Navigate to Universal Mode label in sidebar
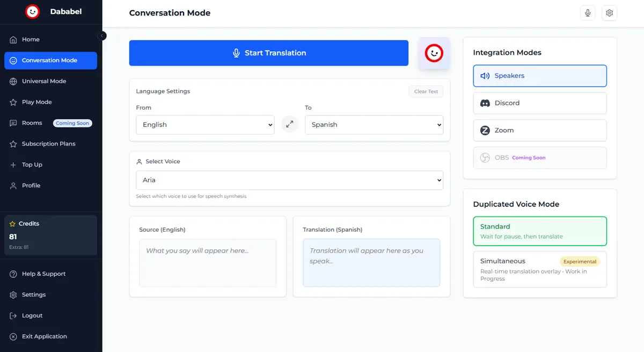Screen dimensions: 644x352 pyautogui.click(x=44, y=81)
